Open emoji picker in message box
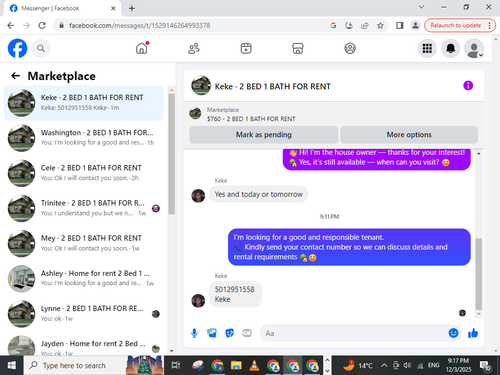 click(x=453, y=333)
